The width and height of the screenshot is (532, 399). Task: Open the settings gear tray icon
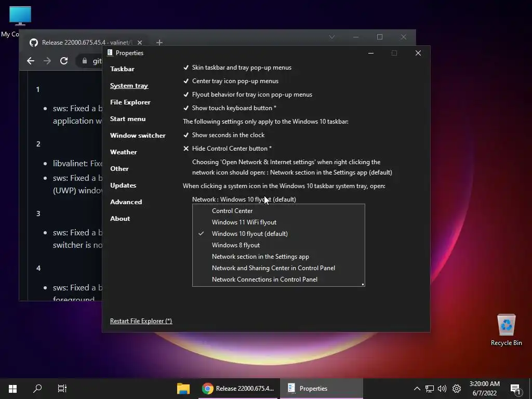(x=457, y=389)
